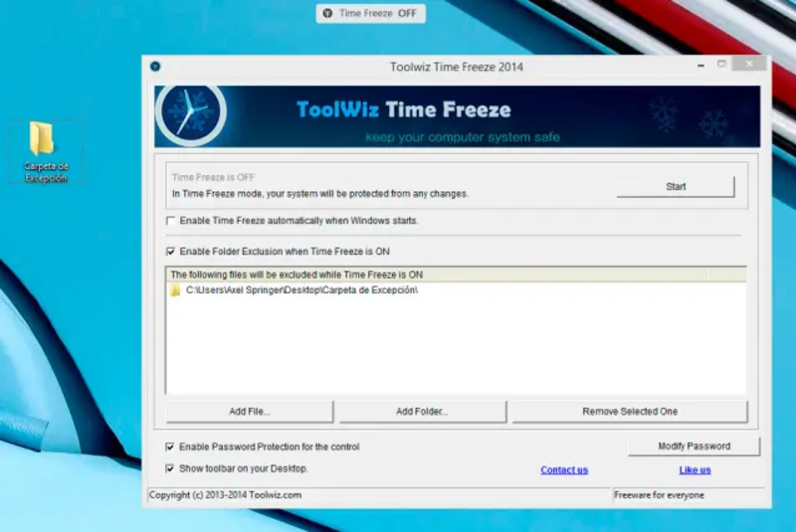Close the Toolwiz Time Freeze window

coord(749,64)
